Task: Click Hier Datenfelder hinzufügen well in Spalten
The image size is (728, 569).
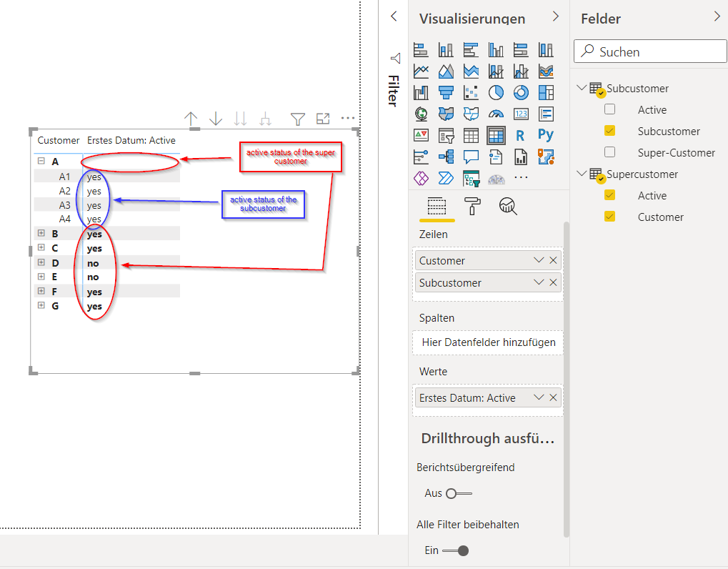Action: (487, 342)
